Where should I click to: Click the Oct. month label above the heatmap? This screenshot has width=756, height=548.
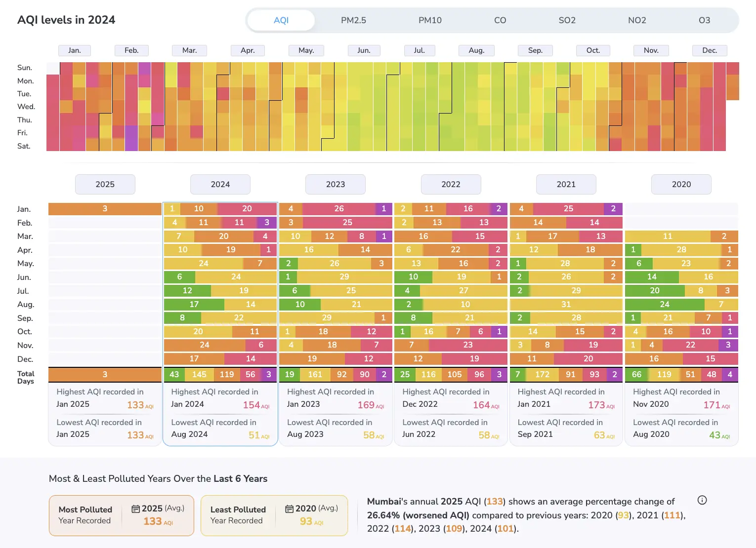pyautogui.click(x=593, y=50)
